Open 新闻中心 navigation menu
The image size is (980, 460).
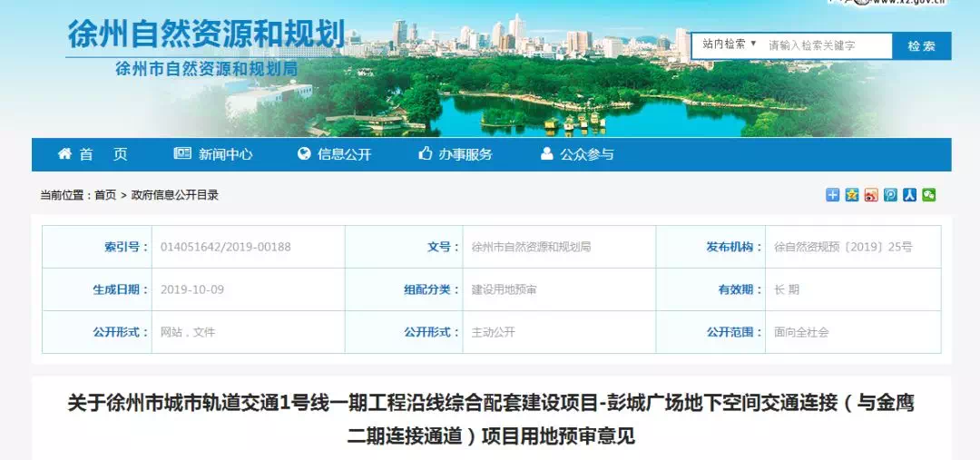[213, 154]
